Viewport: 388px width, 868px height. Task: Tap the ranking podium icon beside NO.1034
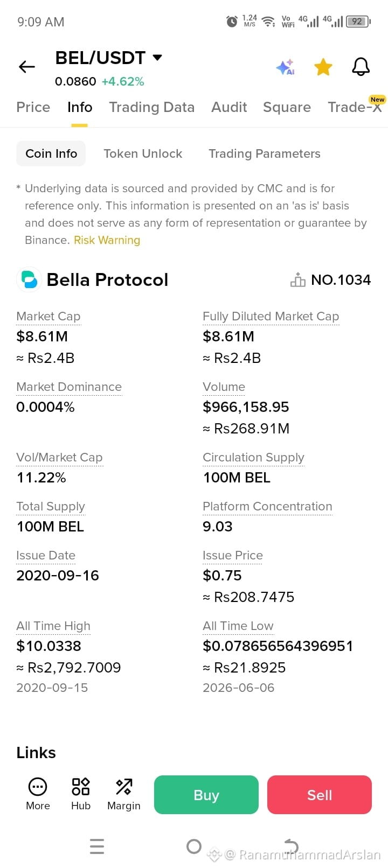298,280
